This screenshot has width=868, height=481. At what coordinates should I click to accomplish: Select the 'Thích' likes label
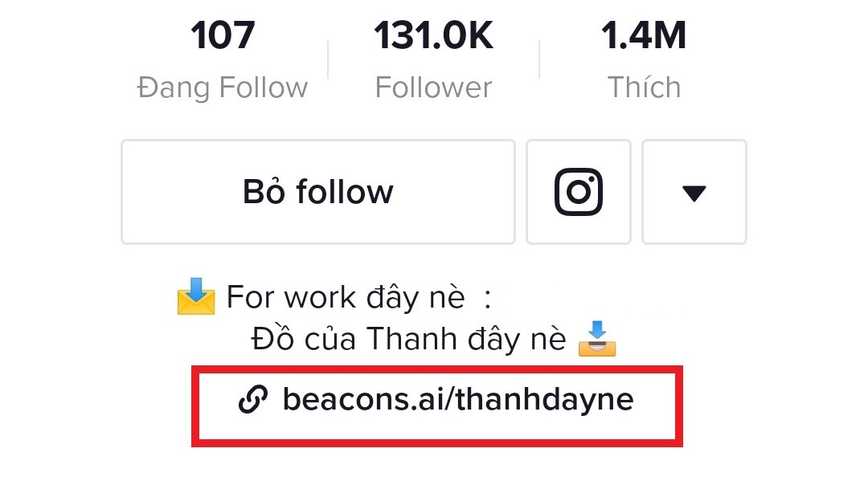click(644, 87)
